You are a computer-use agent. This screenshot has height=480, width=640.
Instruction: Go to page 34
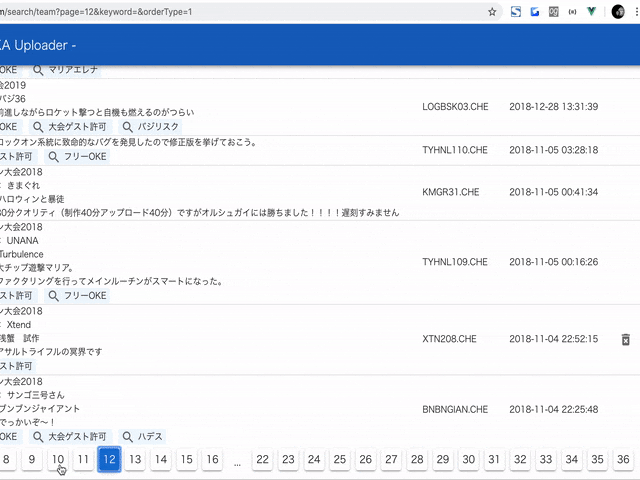[571, 460]
